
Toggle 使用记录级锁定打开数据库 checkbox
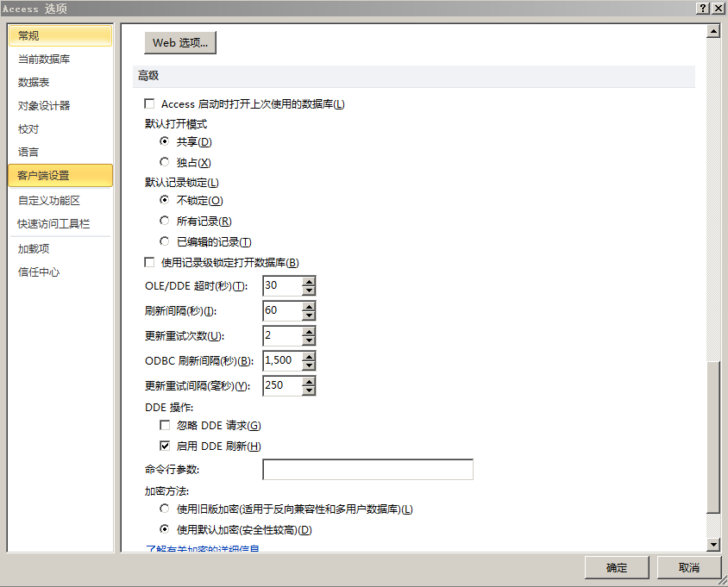tap(150, 263)
